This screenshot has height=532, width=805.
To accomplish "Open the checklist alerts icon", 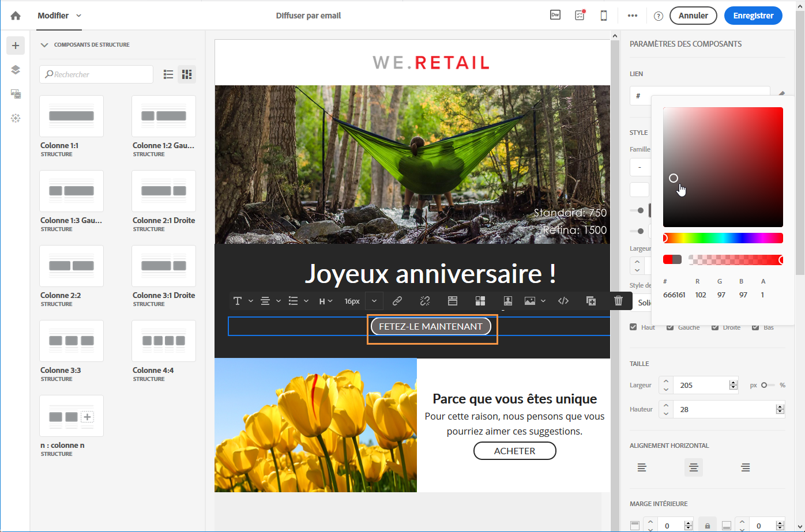I will coord(580,16).
